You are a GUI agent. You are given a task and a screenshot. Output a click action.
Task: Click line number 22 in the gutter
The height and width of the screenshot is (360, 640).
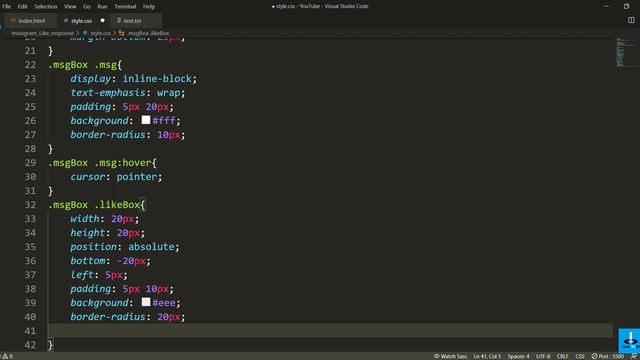pyautogui.click(x=30, y=64)
